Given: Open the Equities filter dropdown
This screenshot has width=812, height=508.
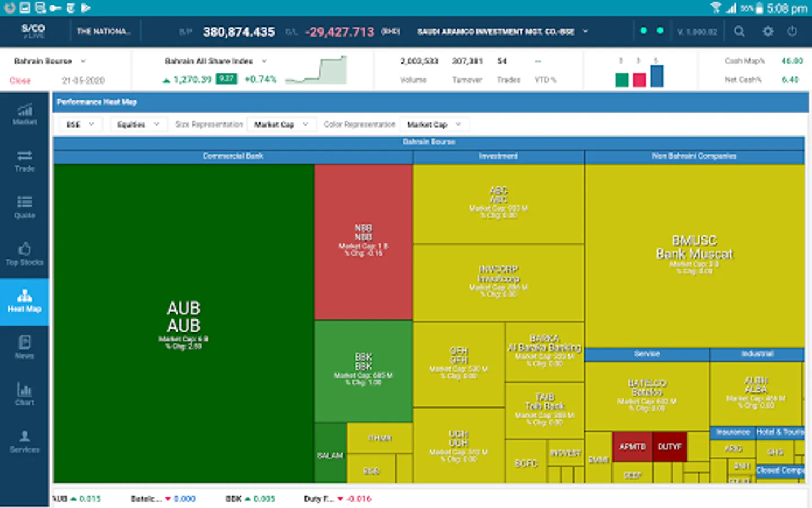Looking at the screenshot, I should 139,124.
